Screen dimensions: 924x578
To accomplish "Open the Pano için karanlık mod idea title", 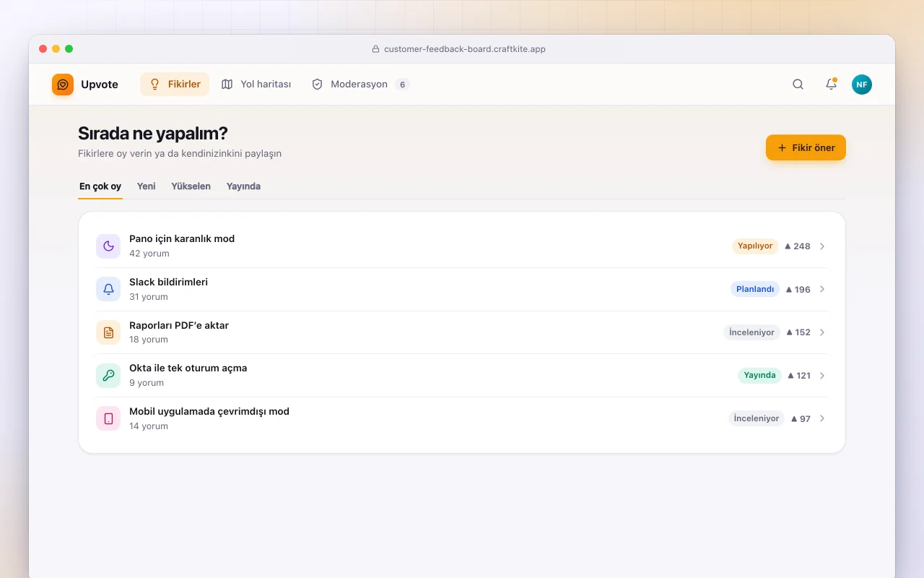I will 182,239.
